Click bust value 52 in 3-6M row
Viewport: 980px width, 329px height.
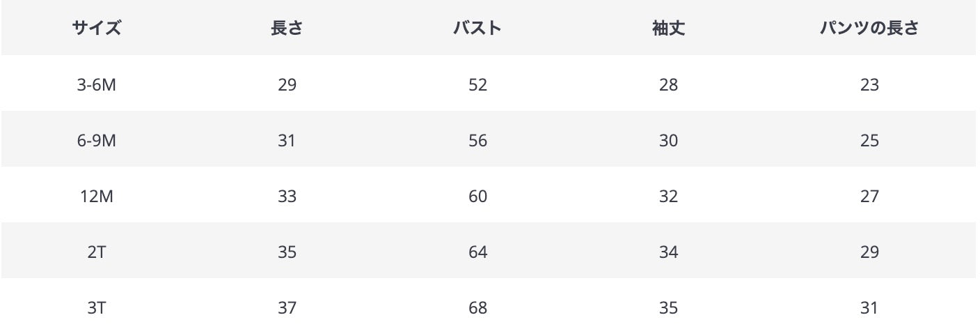[x=478, y=85]
